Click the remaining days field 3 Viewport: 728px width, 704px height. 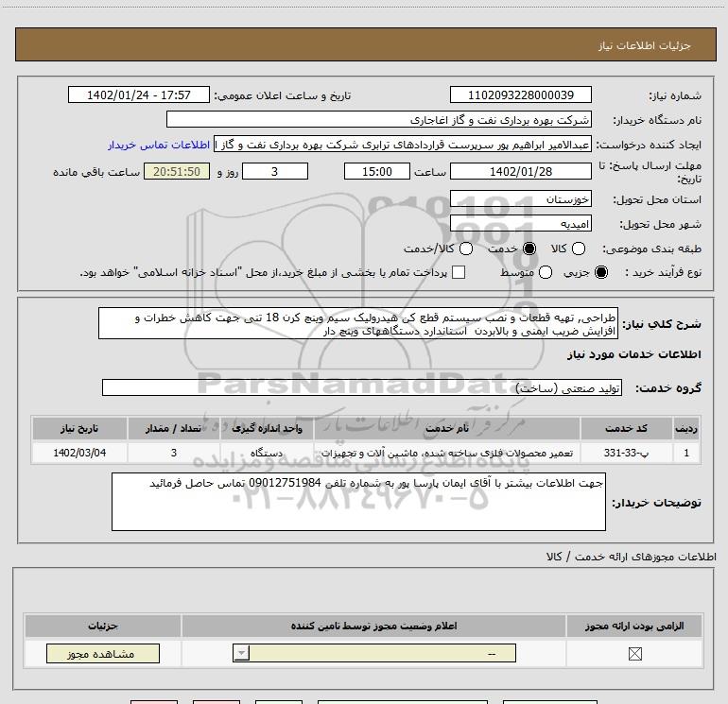[x=275, y=171]
